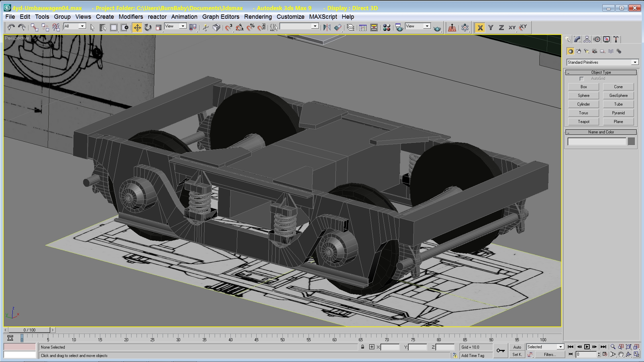Open the Material Editor icon

click(386, 27)
